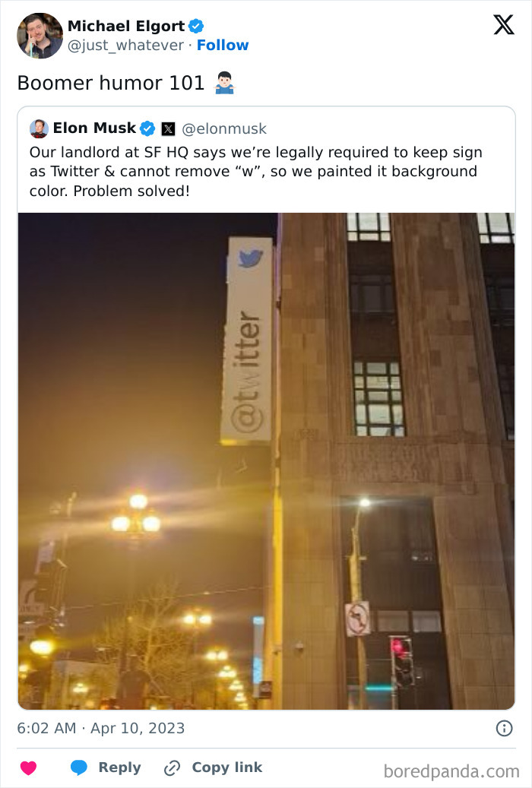
Task: Open the Elon Musk name link
Action: pyautogui.click(x=94, y=128)
